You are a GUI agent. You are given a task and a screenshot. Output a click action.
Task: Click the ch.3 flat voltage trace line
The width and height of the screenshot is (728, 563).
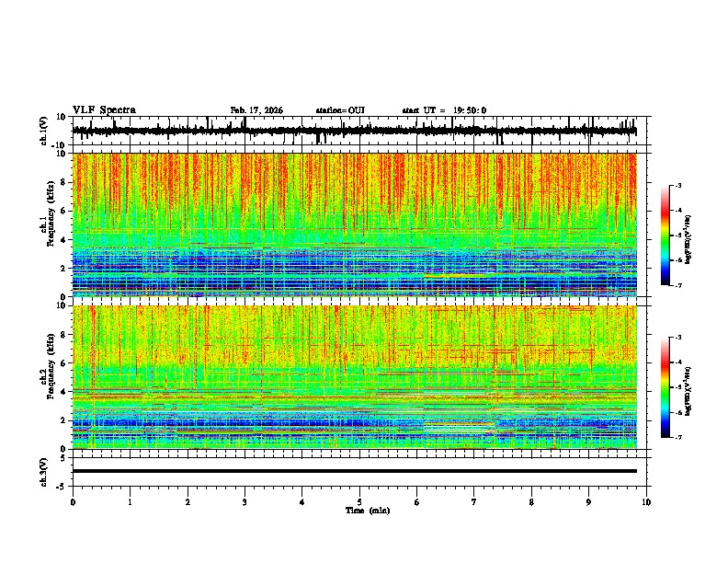pyautogui.click(x=355, y=471)
